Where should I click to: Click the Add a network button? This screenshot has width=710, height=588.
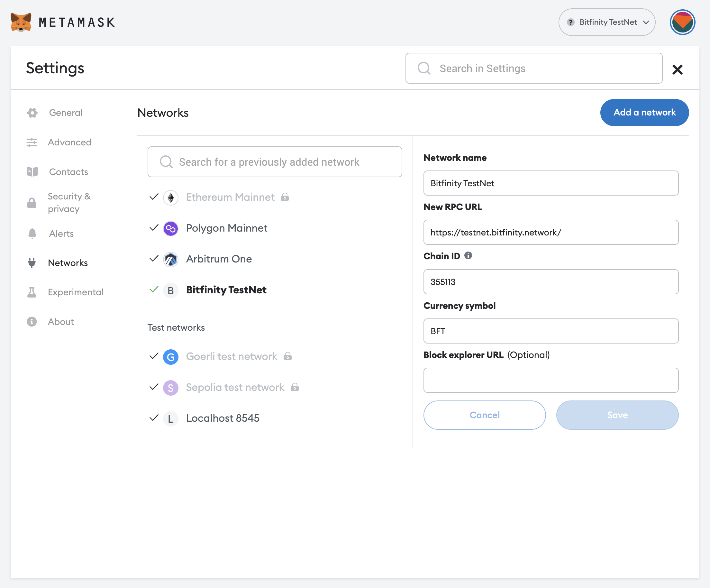coord(644,112)
